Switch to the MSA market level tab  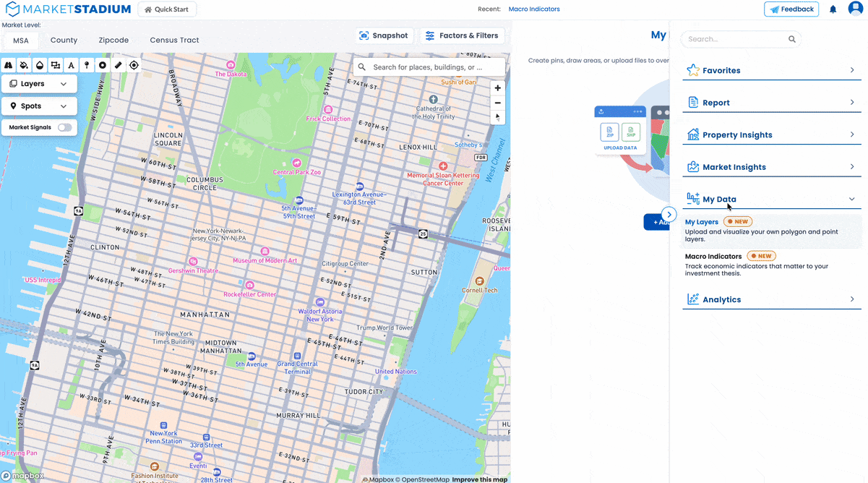point(21,40)
